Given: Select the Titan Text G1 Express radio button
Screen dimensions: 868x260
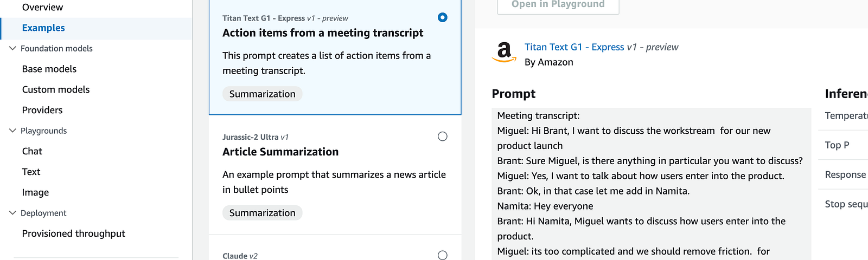Looking at the screenshot, I should (443, 17).
